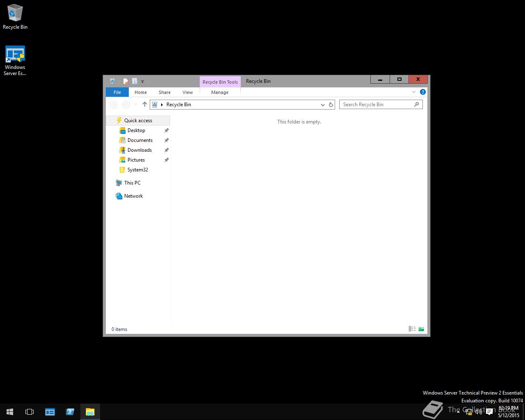Click the Properties quick access toolbar icon
Image resolution: width=525 pixels, height=420 pixels.
[126, 81]
